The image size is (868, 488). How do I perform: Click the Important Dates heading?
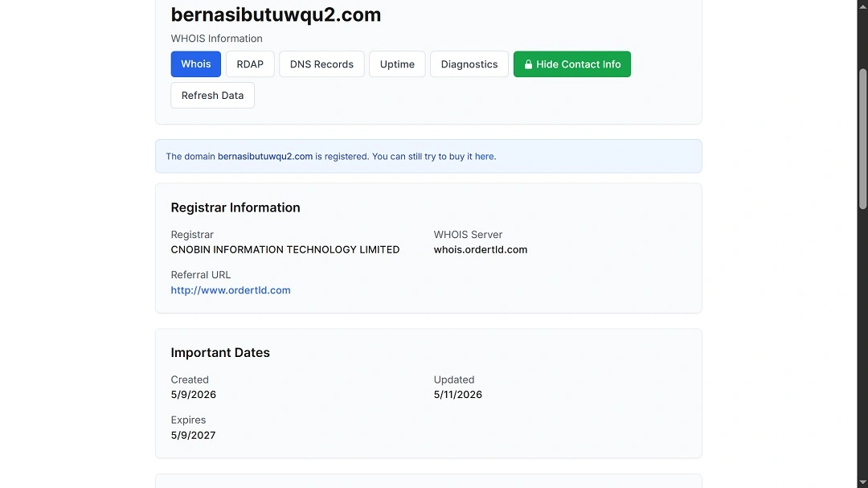[x=220, y=353]
